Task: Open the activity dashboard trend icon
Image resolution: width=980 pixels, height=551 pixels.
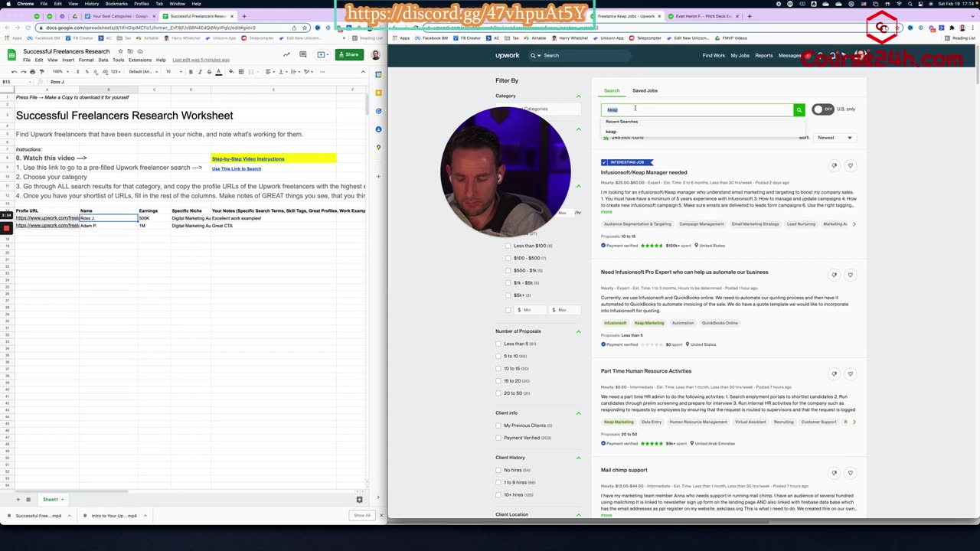Action: pos(286,54)
